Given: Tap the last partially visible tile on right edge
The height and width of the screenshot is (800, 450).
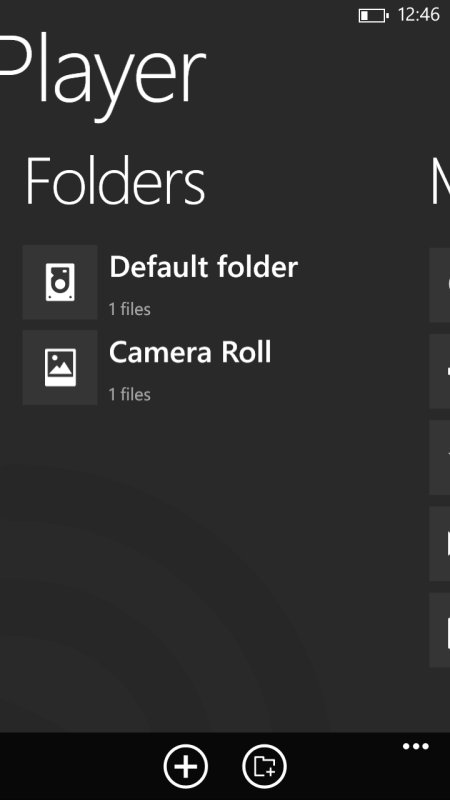Looking at the screenshot, I should click(440, 630).
